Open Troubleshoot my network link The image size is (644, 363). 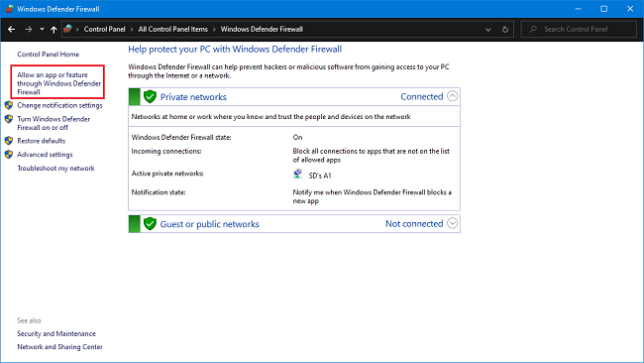55,169
